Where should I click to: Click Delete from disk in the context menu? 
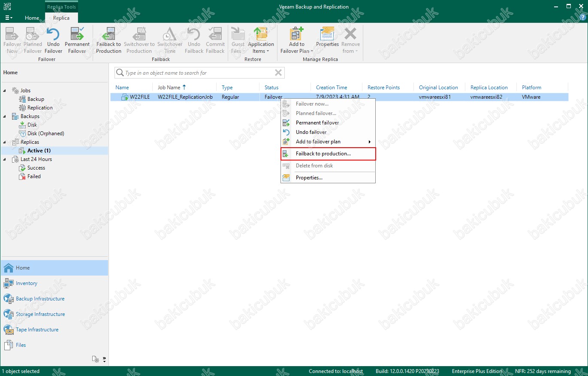328,166
